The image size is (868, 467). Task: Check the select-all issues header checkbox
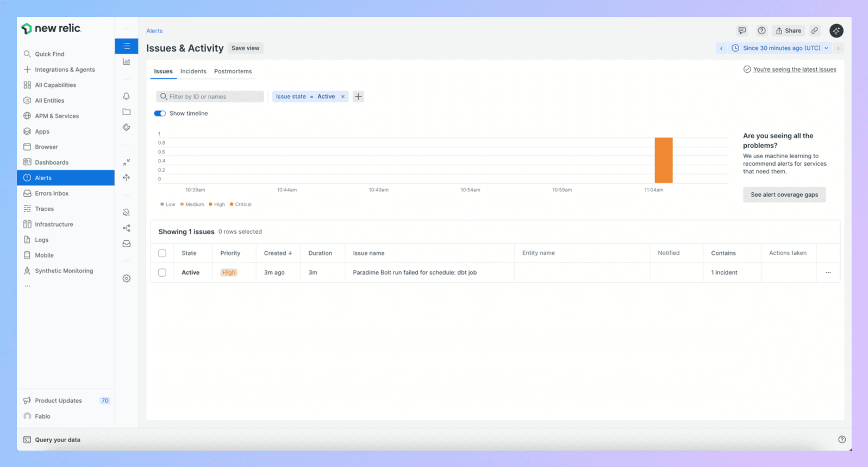[162, 253]
